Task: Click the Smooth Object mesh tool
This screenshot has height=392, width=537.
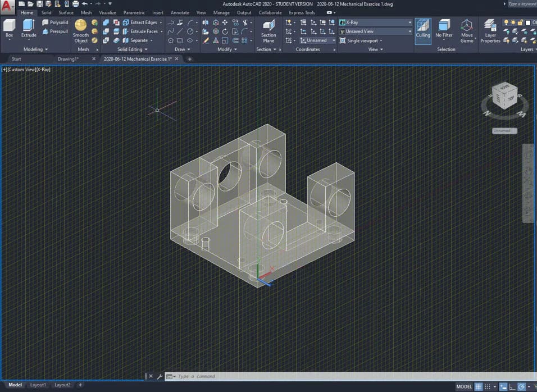Action: click(x=81, y=31)
